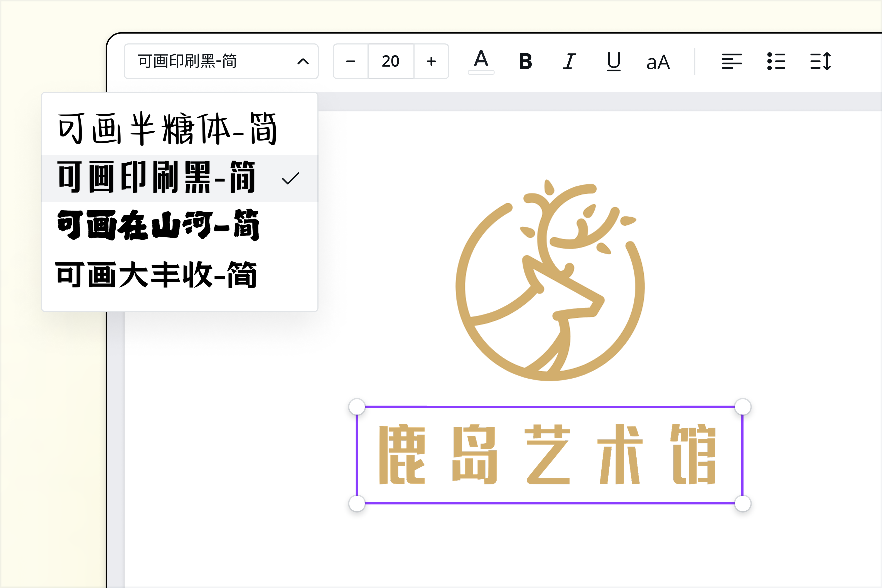The width and height of the screenshot is (882, 588).
Task: Toggle bulleted list formatting
Action: (x=776, y=62)
